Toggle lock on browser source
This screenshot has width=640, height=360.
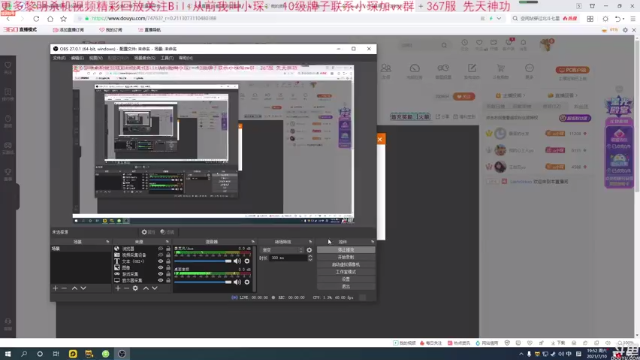tap(168, 249)
